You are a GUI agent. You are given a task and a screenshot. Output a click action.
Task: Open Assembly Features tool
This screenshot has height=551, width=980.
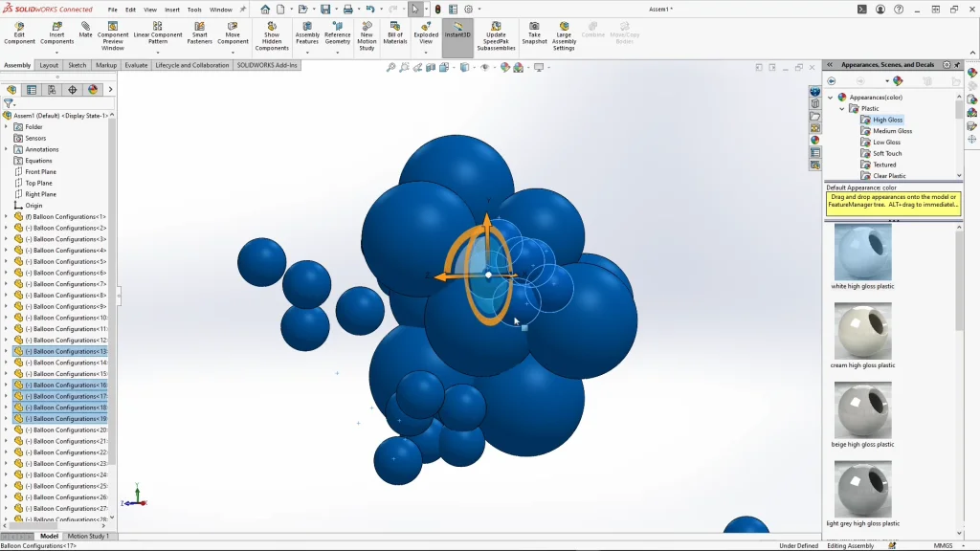[307, 33]
